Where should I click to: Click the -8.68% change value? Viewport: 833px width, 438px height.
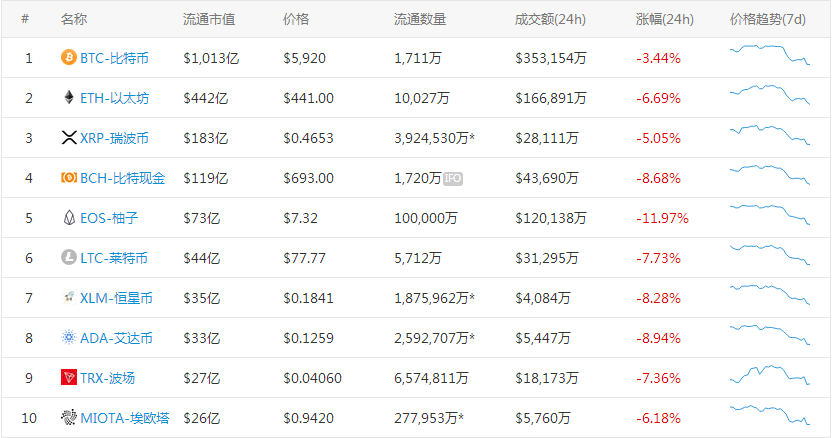tap(658, 178)
